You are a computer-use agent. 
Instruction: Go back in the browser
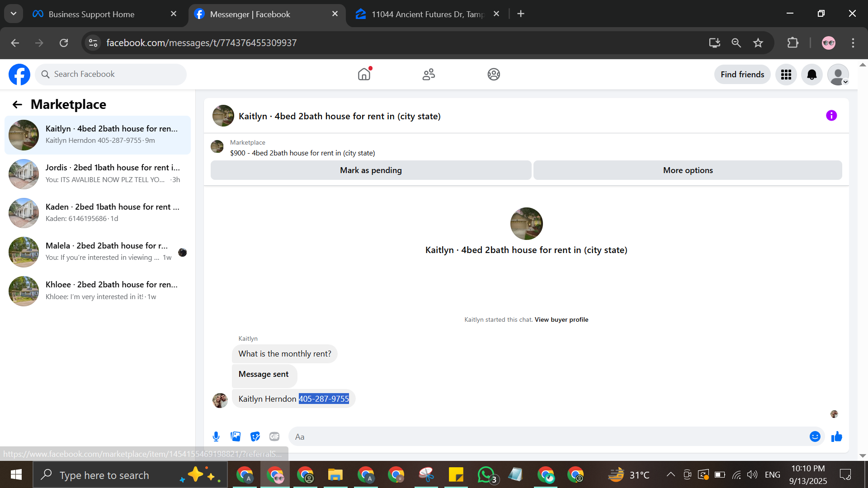(15, 43)
